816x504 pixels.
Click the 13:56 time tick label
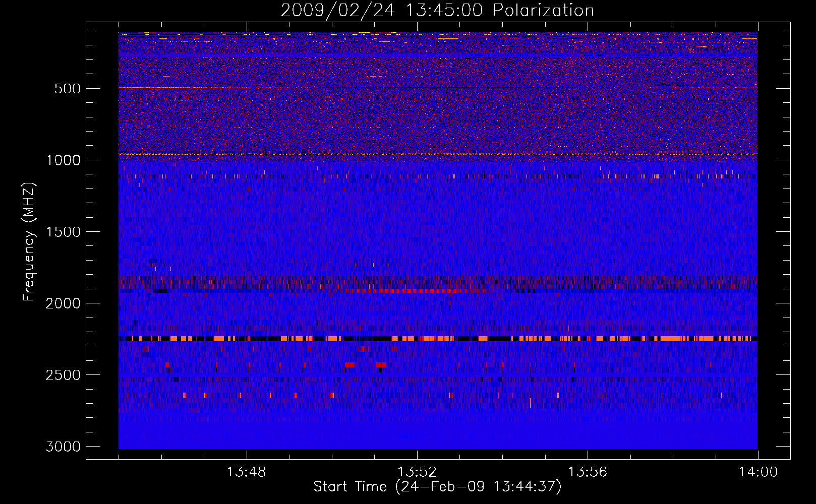coord(588,472)
